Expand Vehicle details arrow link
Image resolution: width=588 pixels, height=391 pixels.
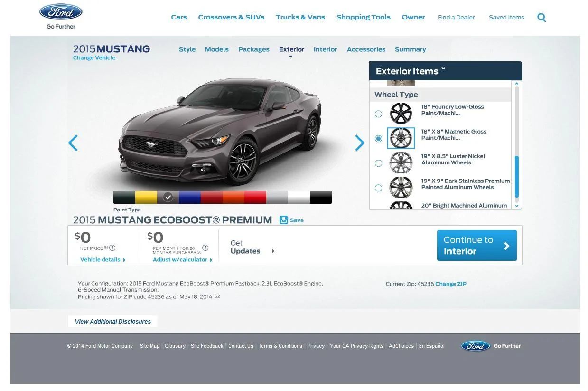click(103, 260)
